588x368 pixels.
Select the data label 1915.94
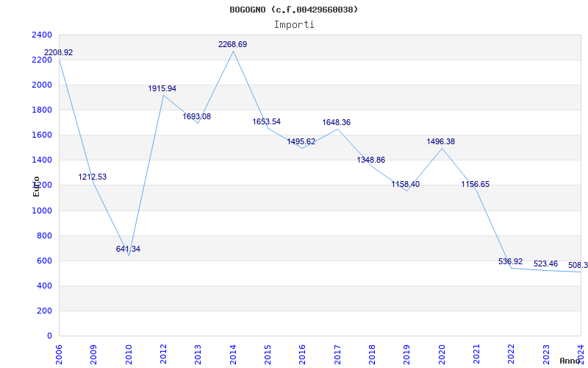coord(162,88)
